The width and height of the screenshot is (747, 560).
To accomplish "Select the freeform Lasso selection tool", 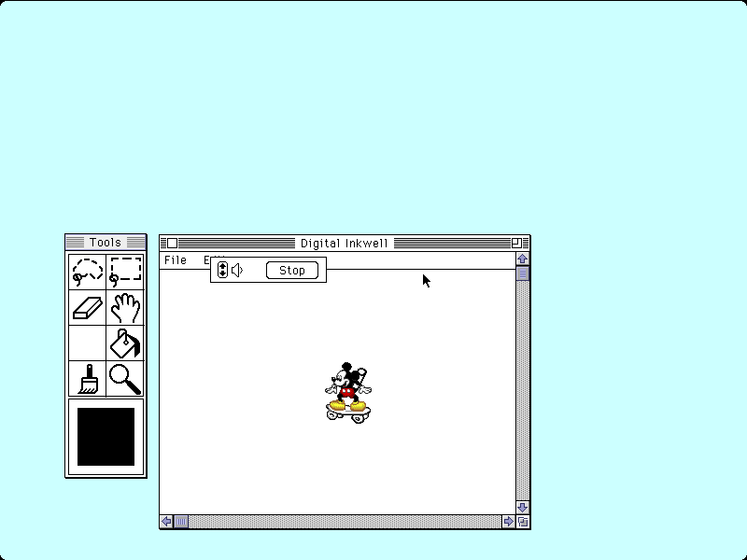I will click(87, 271).
